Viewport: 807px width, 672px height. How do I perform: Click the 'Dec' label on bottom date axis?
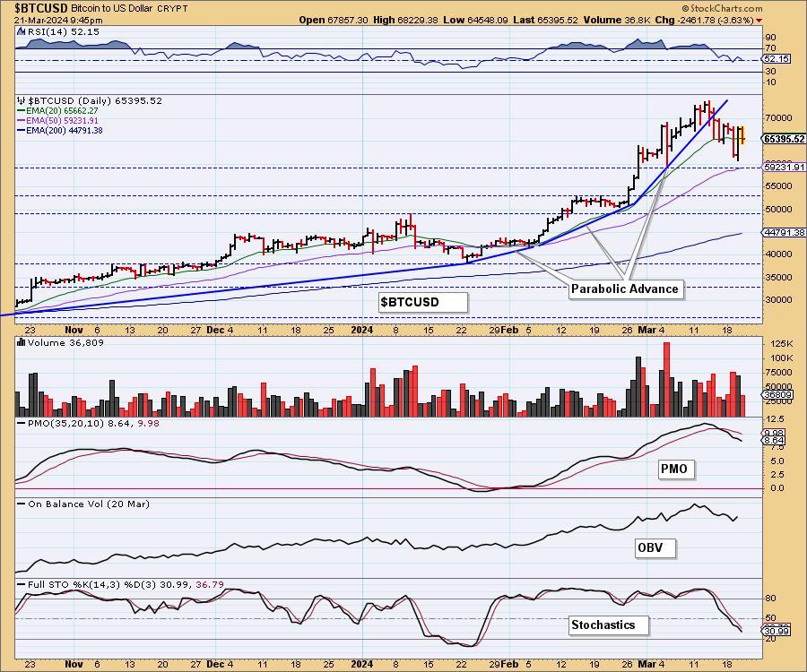point(215,664)
